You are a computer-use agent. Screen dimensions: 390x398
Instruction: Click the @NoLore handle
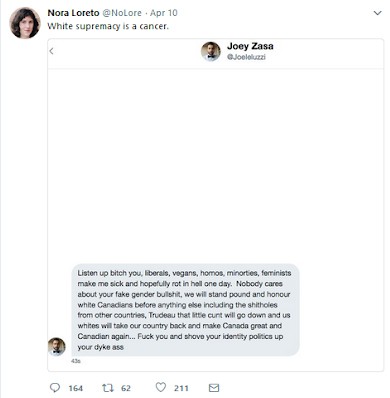122,13
